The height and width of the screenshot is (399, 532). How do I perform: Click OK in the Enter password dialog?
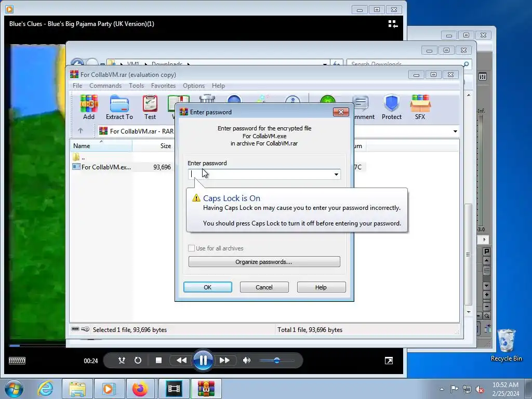click(x=208, y=287)
